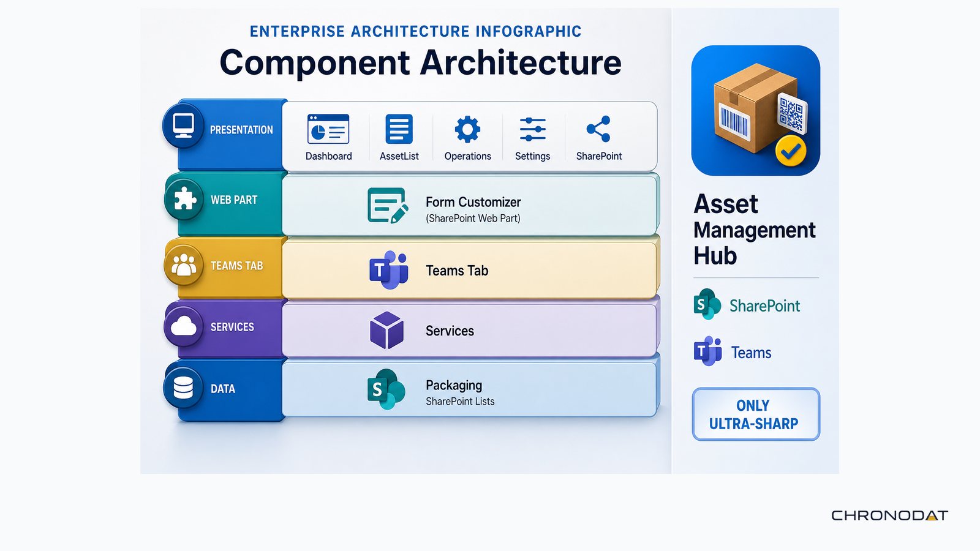Click the 'SharePoint' text in right sidebar
The image size is (980, 551).
point(764,305)
